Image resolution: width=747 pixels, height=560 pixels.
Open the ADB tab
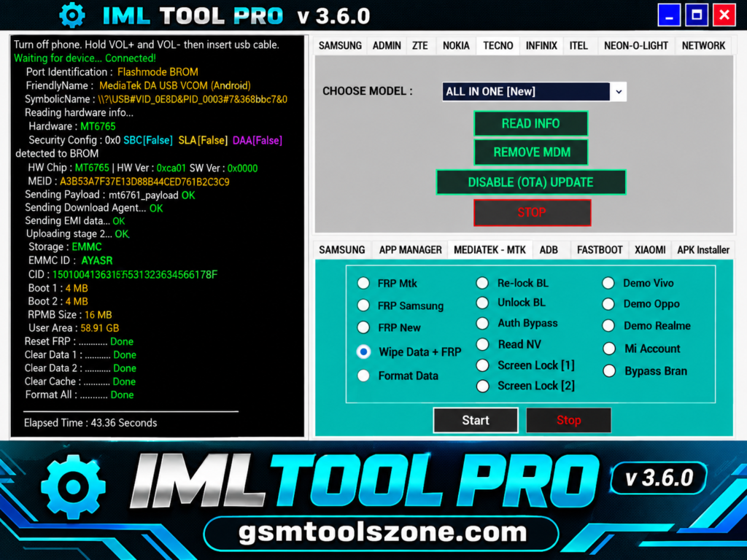tap(549, 250)
